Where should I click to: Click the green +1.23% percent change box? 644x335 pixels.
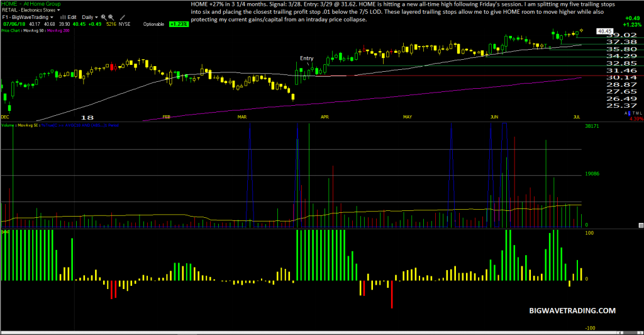coord(179,24)
